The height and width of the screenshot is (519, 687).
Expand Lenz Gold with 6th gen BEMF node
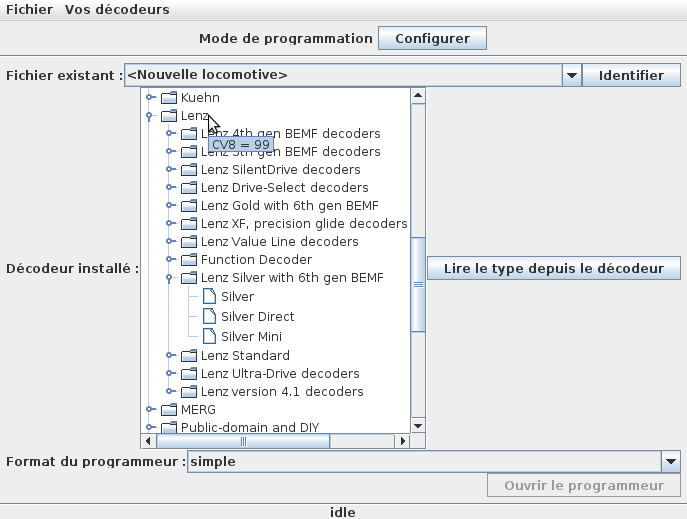[x=170, y=205]
